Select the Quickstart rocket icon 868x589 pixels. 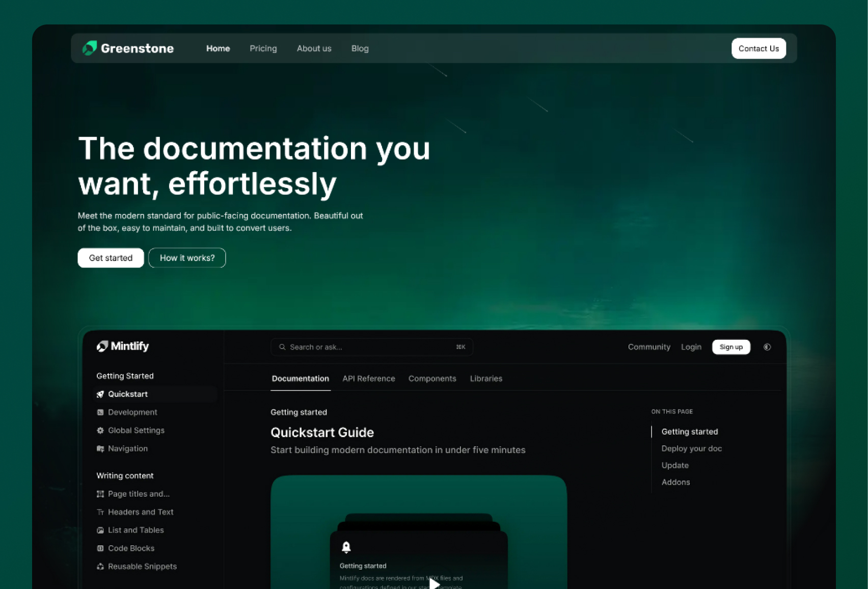pos(100,394)
